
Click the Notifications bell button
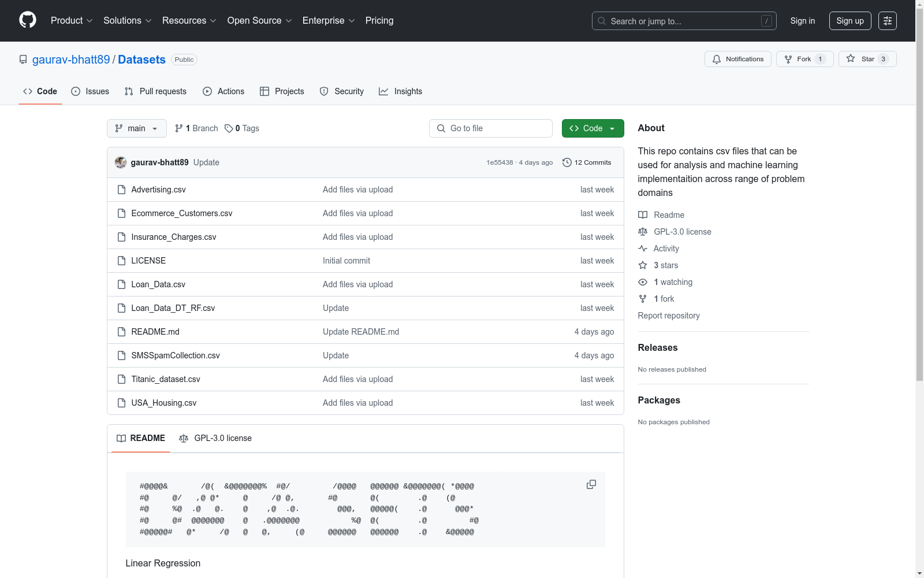point(737,59)
